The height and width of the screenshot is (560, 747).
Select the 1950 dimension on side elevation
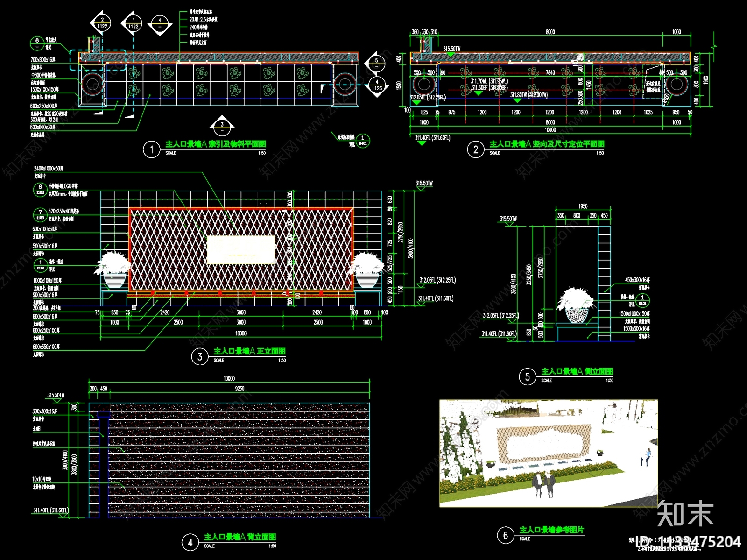click(x=583, y=206)
